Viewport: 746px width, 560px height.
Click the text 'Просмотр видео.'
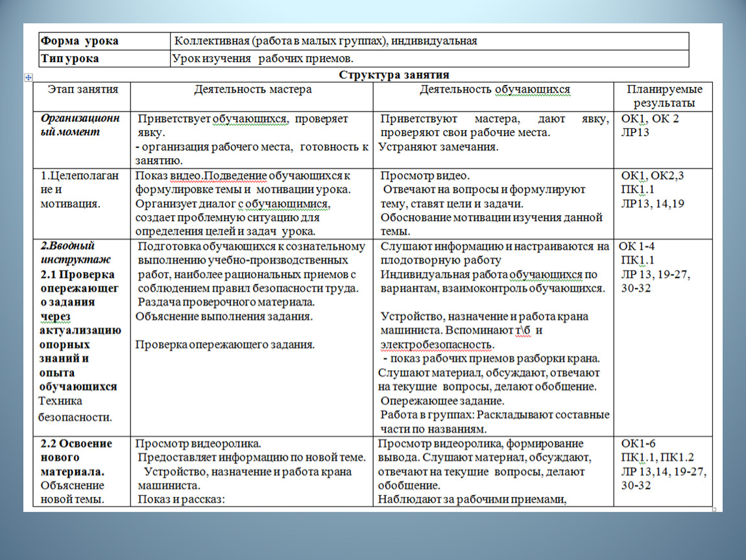[425, 176]
